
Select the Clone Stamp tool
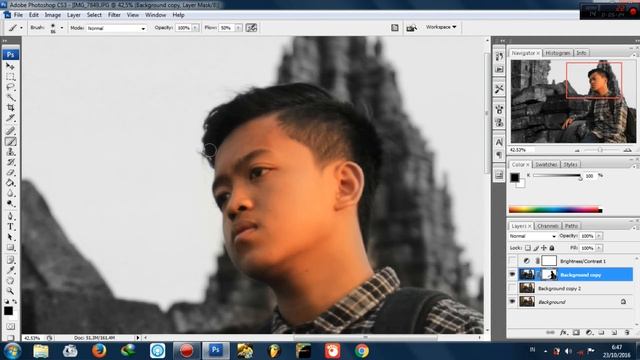[x=11, y=152]
